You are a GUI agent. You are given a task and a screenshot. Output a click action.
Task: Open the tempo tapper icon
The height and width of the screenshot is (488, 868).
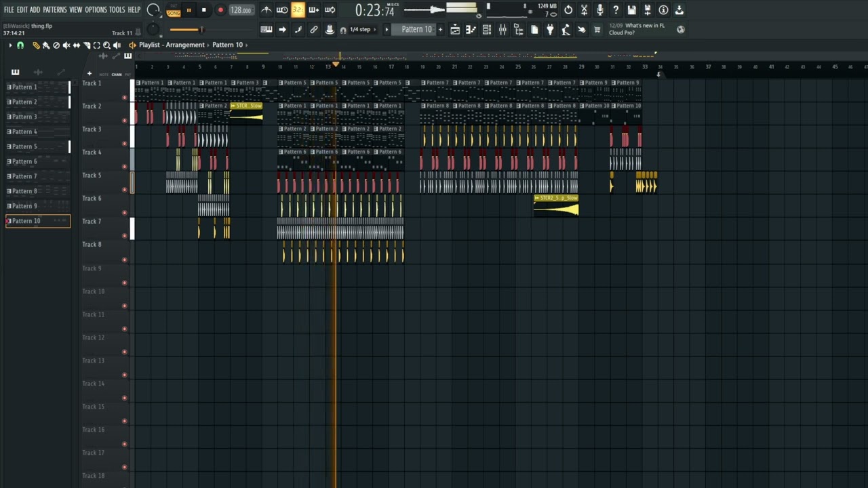(566, 30)
